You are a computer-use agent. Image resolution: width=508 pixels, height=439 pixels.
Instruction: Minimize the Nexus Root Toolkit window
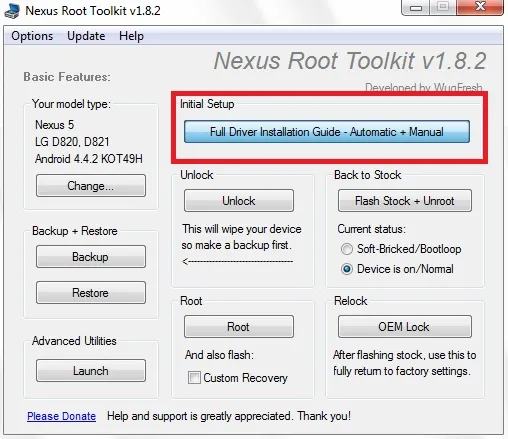tap(416, 7)
